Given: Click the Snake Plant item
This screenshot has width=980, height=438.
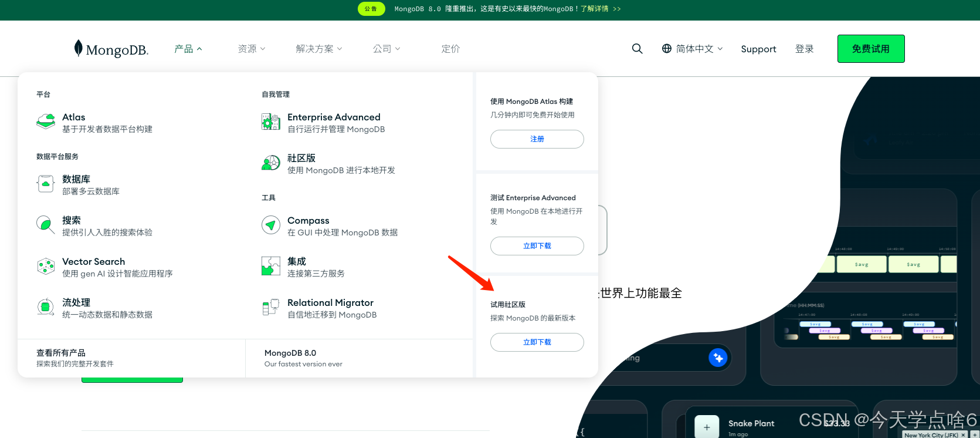Looking at the screenshot, I should (x=751, y=423).
